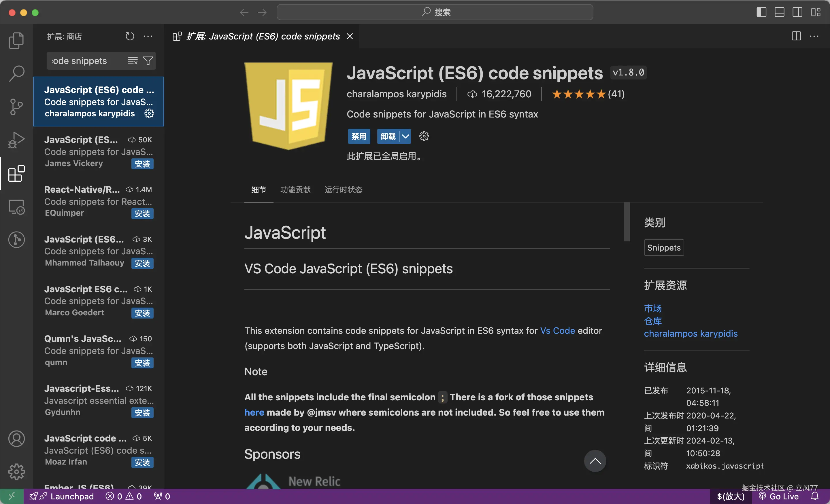Viewport: 830px width, 504px height.
Task: Open views and more actions ellipsis
Action: point(148,36)
